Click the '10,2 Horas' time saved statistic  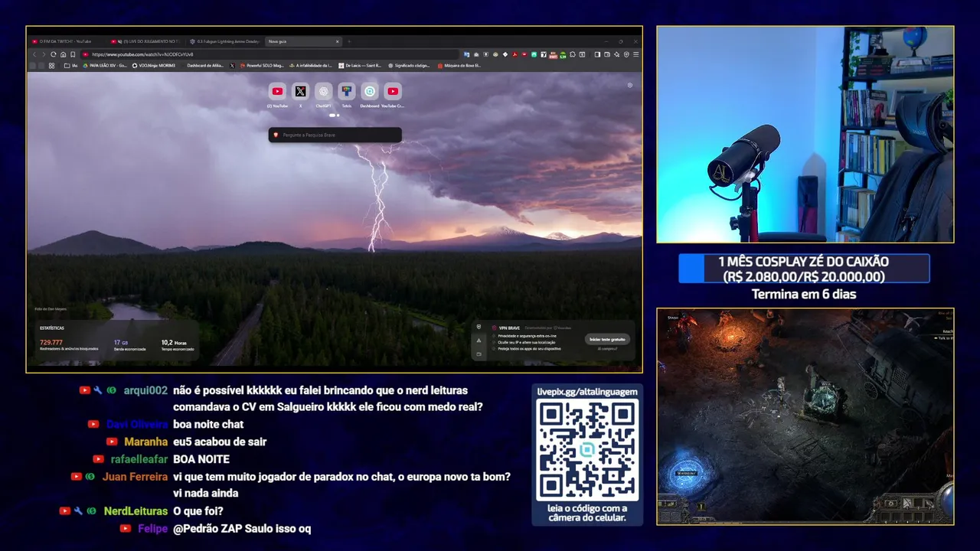(173, 342)
